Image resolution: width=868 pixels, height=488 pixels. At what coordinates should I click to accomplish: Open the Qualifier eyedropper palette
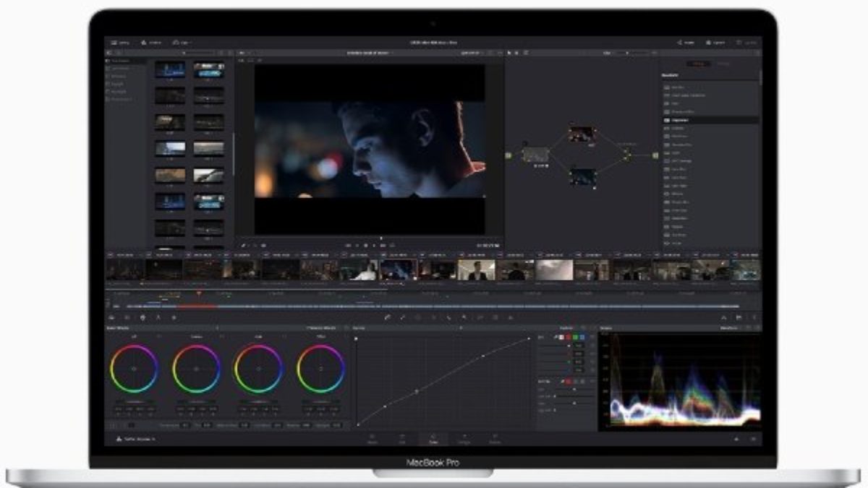(x=403, y=317)
